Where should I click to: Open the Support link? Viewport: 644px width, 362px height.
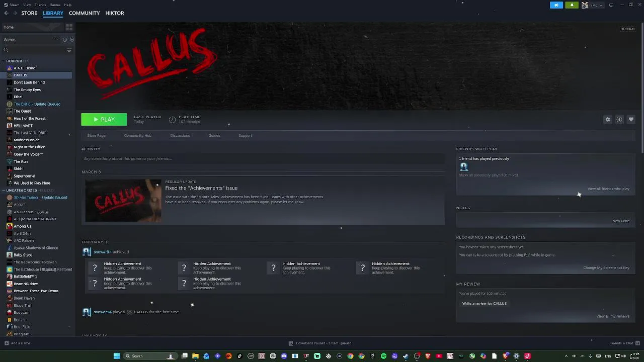click(245, 136)
